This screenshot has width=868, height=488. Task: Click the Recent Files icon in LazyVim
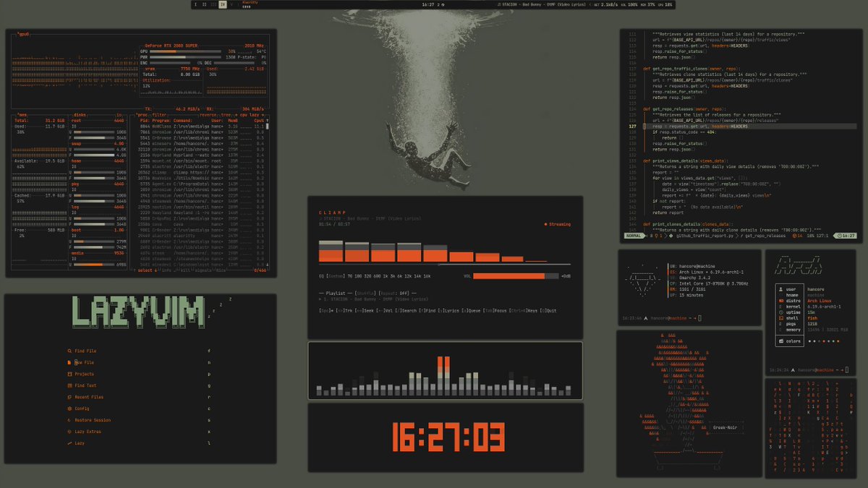coord(69,397)
